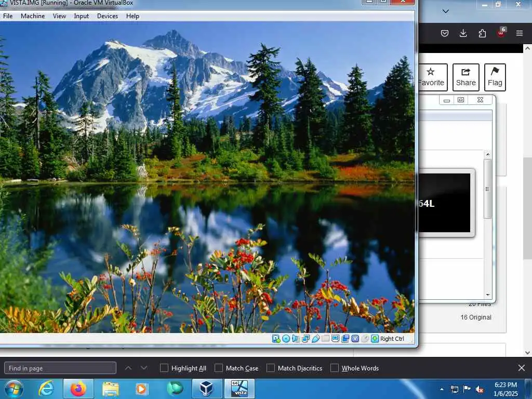Click the USB devices icon in VirtualBox status bar
532x399 pixels.
tap(315, 339)
